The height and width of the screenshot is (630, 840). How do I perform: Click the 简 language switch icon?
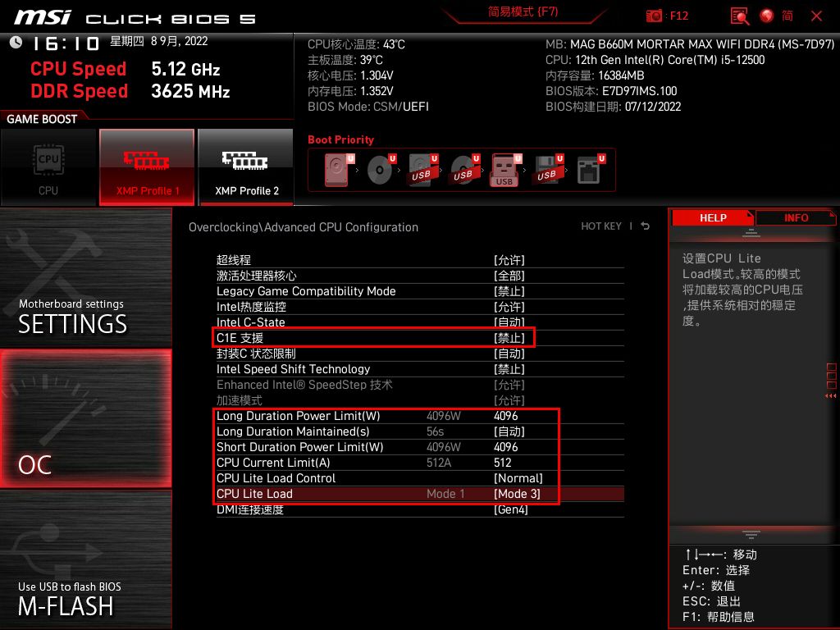coord(787,15)
